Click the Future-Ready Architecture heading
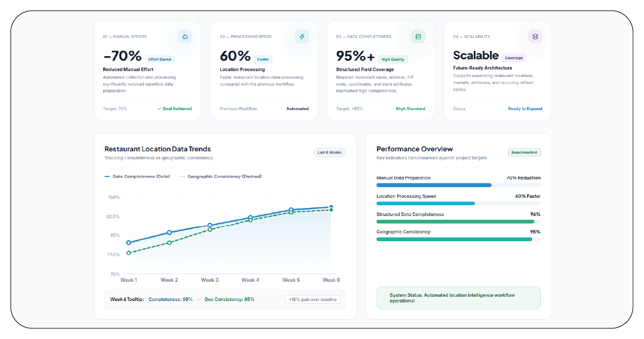Image resolution: width=644 pixels, height=339 pixels. [x=482, y=68]
